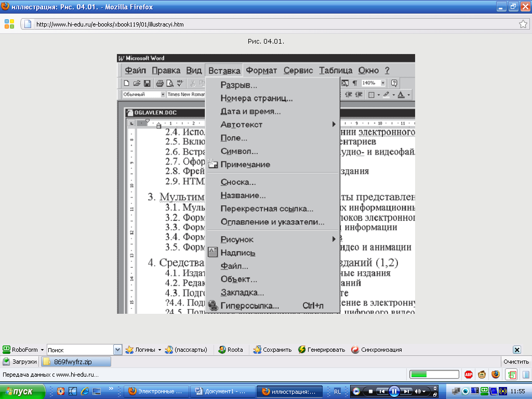Click the Print Preview icon in the Word toolbar
532x399 pixels.
tap(170, 83)
